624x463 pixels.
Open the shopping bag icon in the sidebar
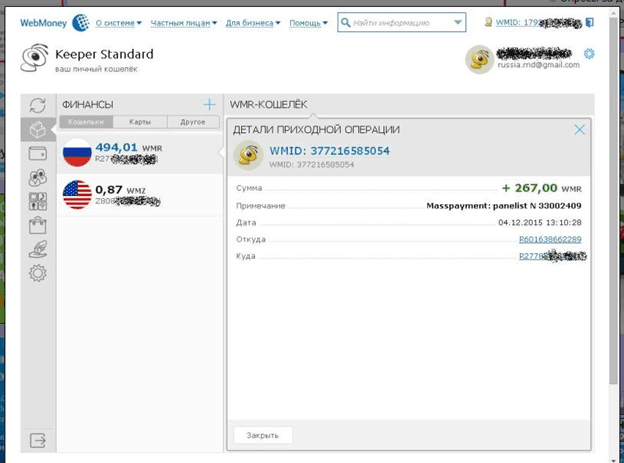point(38,225)
